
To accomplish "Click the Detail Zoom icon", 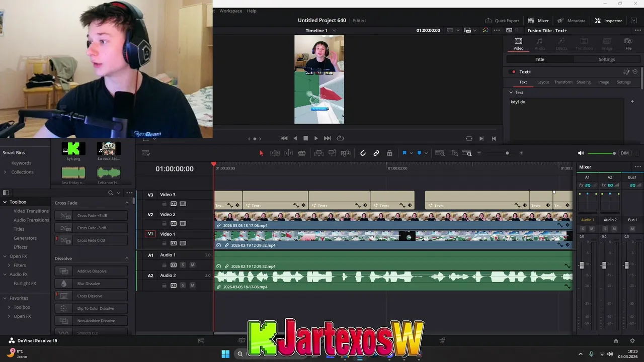I will tap(454, 153).
